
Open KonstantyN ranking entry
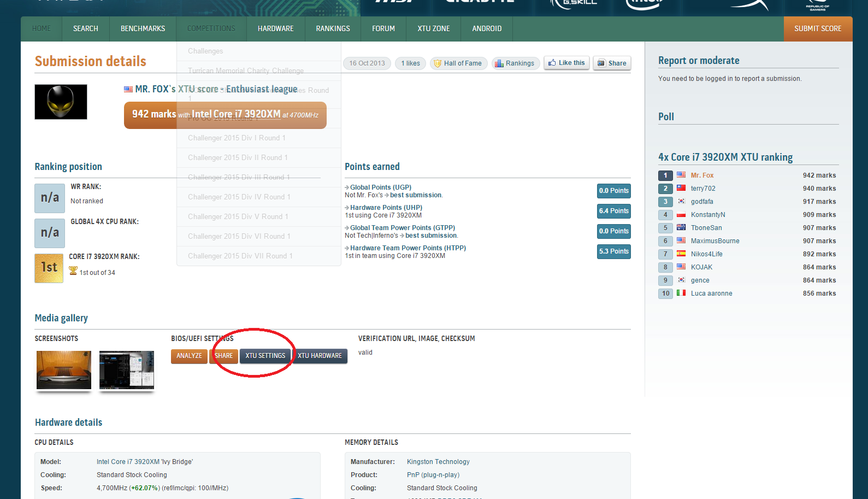click(708, 215)
